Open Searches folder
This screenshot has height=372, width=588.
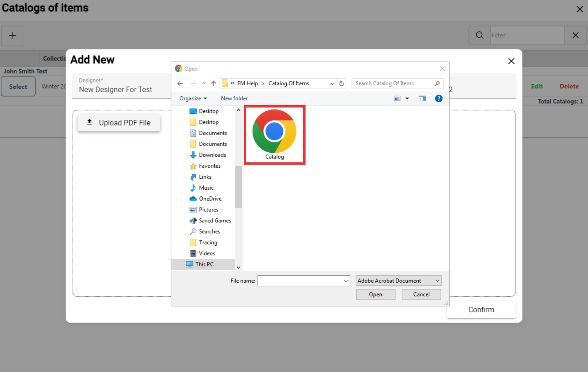coord(205,232)
